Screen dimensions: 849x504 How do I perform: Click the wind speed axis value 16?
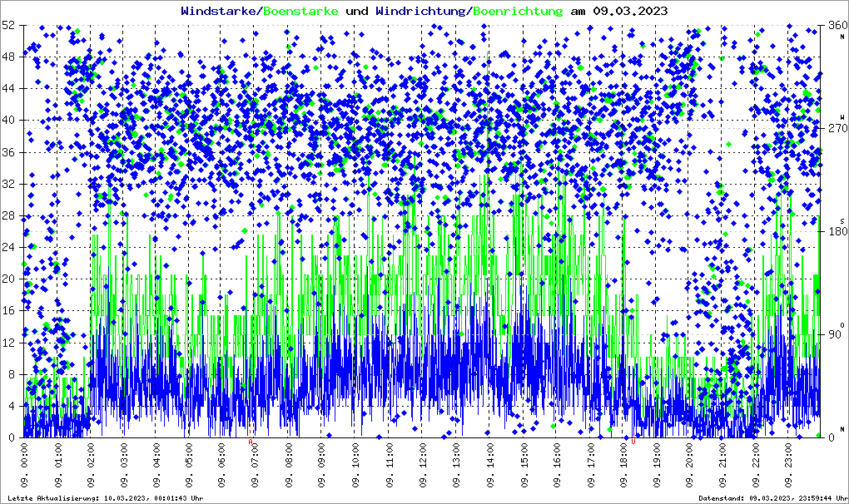pyautogui.click(x=8, y=310)
